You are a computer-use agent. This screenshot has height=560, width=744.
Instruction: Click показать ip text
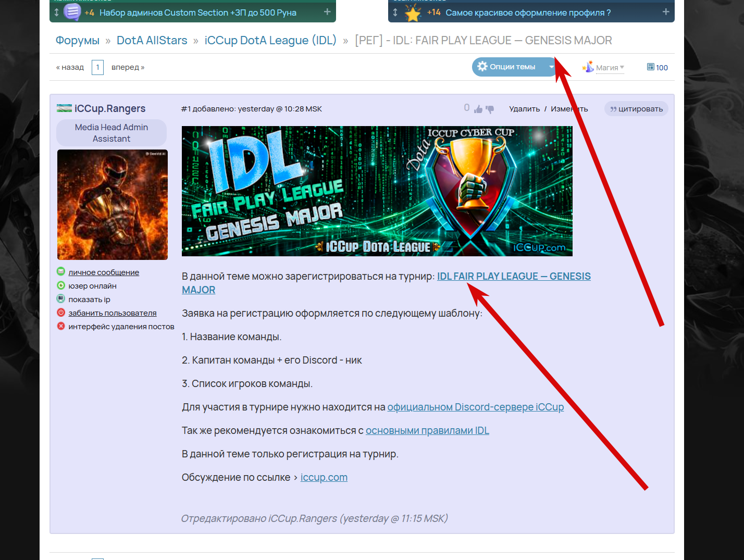click(x=89, y=300)
